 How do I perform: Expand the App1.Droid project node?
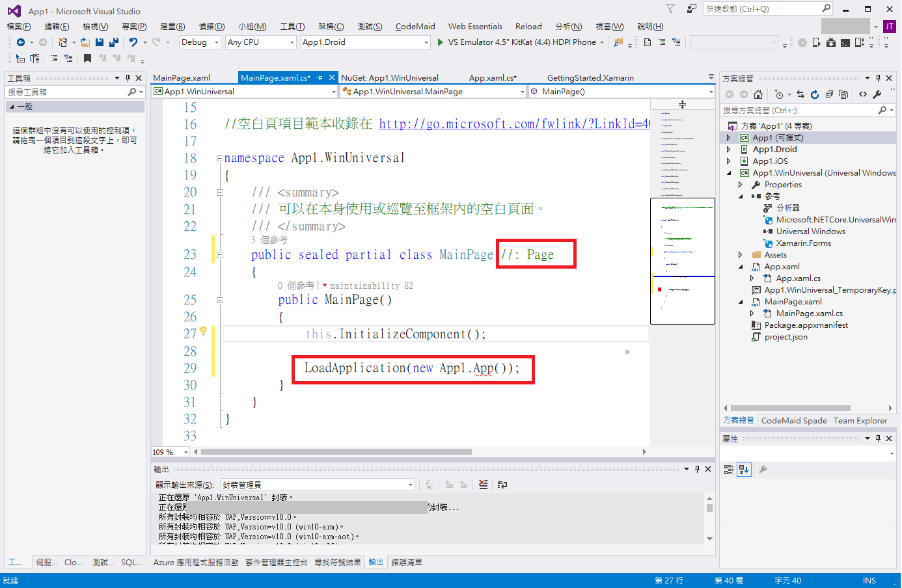coord(729,150)
